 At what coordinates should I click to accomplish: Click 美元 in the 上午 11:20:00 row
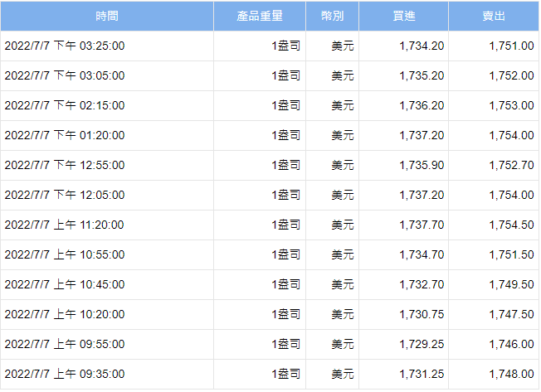(343, 225)
